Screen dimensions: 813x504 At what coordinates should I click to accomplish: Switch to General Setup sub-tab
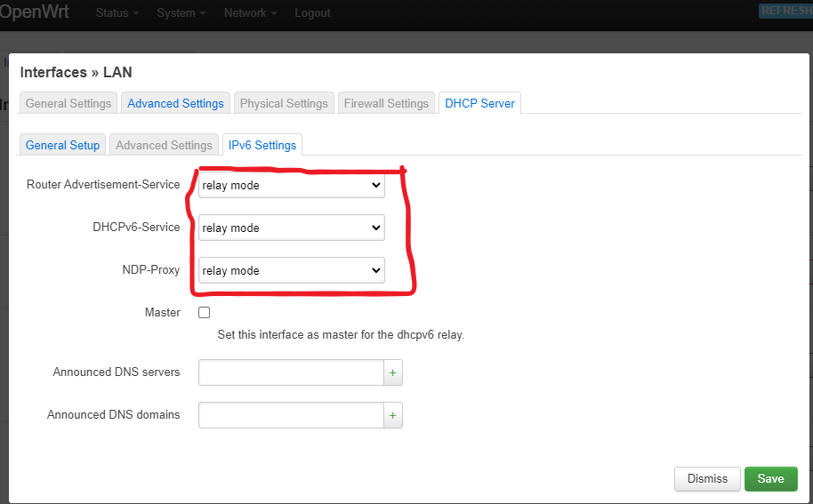pos(63,145)
